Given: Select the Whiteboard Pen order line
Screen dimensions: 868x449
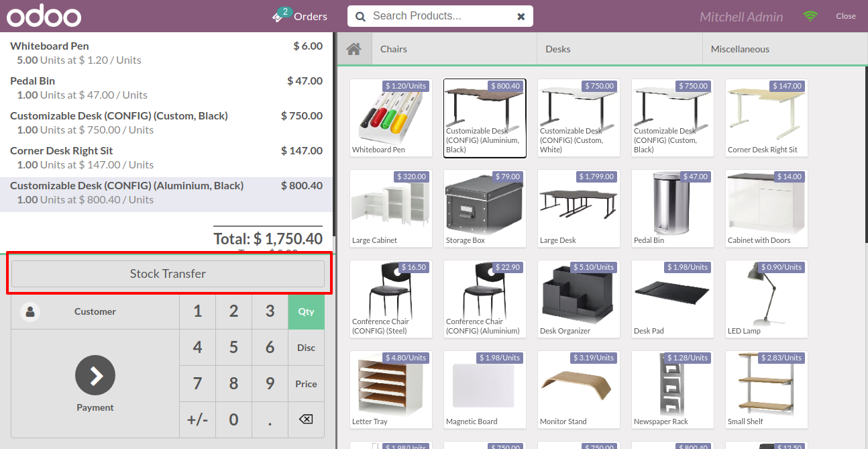Looking at the screenshot, I should 166,52.
